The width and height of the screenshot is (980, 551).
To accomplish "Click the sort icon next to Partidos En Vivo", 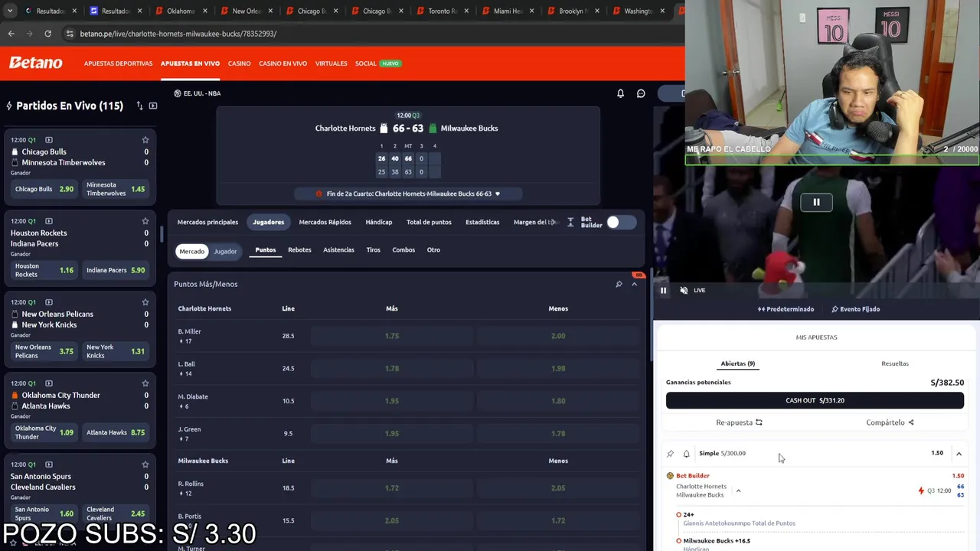I will click(x=139, y=106).
